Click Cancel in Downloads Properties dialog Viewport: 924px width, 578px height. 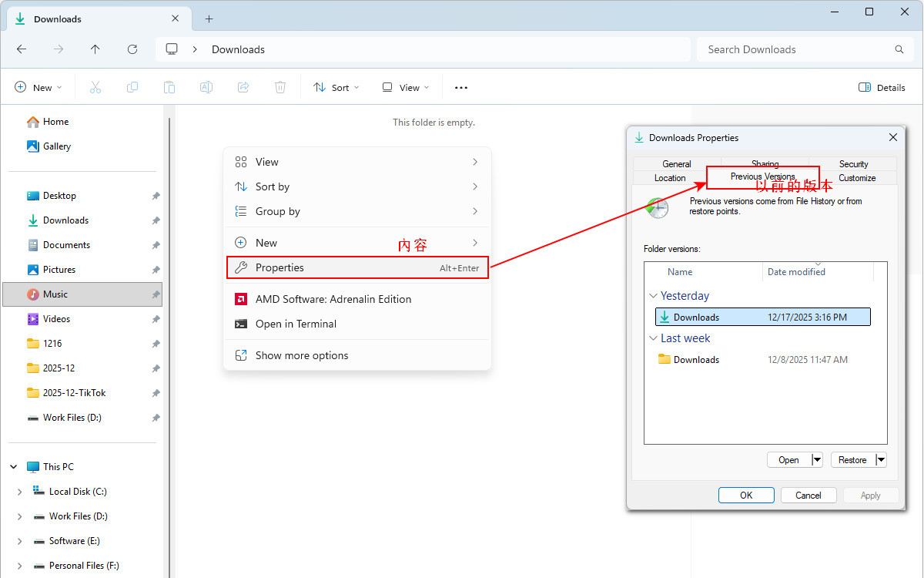[x=808, y=496]
